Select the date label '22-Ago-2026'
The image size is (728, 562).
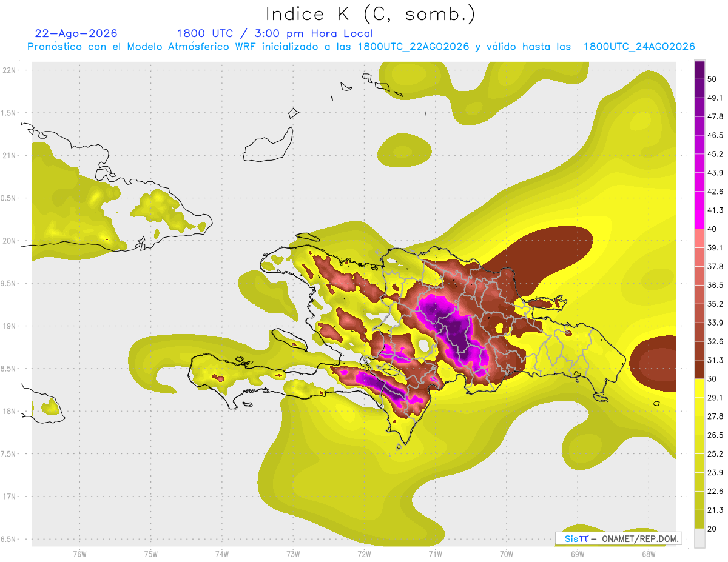click(76, 33)
